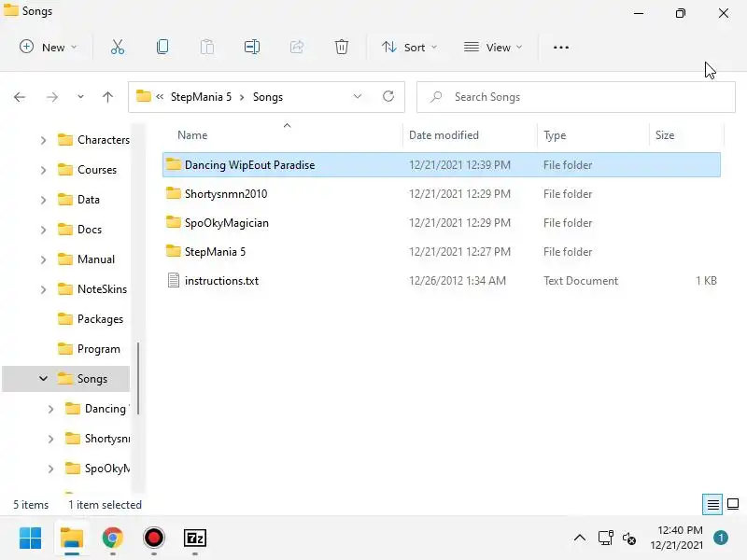Expand the Shortysn subfolder in tree
Viewport: 747px width, 560px height.
(51, 439)
